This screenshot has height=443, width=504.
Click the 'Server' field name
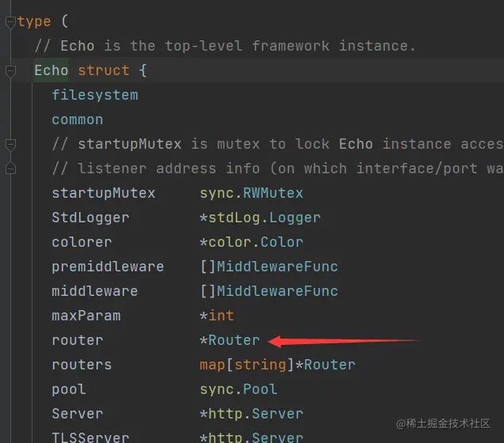pyautogui.click(x=78, y=414)
